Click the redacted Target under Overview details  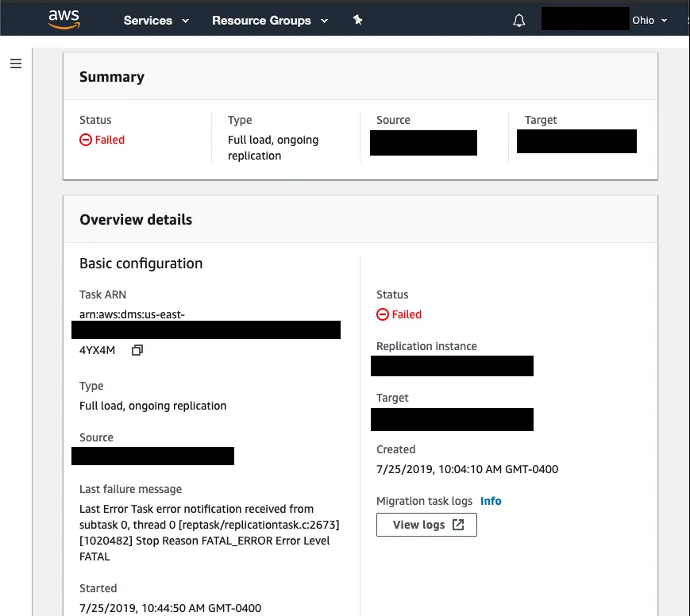point(452,418)
